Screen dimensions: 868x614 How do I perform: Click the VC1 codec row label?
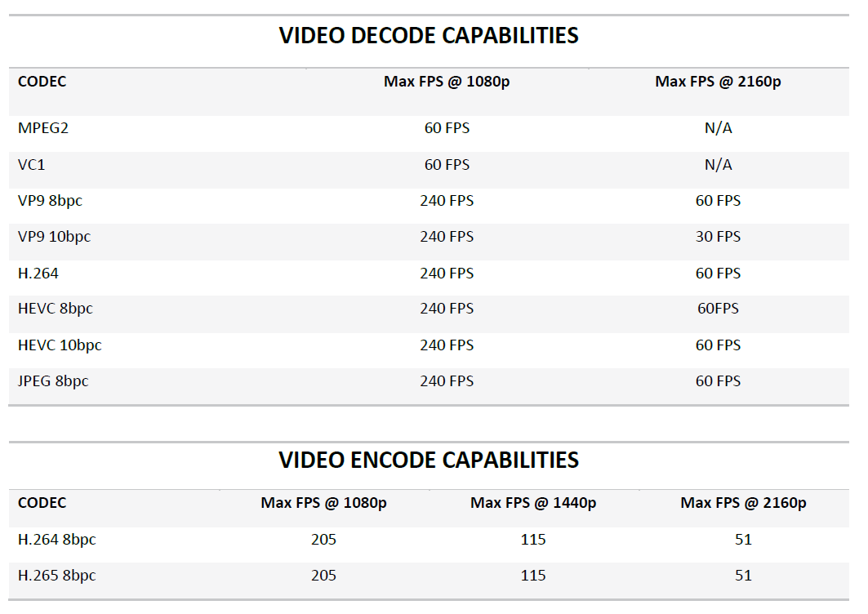coord(32,164)
